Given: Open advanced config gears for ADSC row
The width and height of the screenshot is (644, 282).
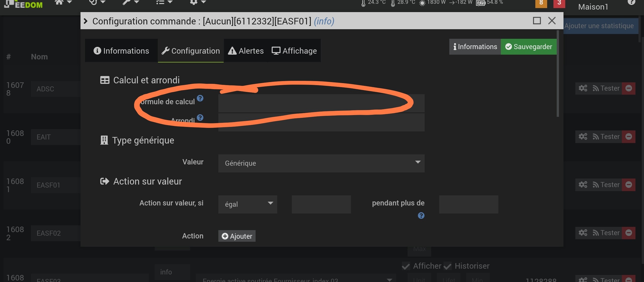Looking at the screenshot, I should (x=583, y=88).
